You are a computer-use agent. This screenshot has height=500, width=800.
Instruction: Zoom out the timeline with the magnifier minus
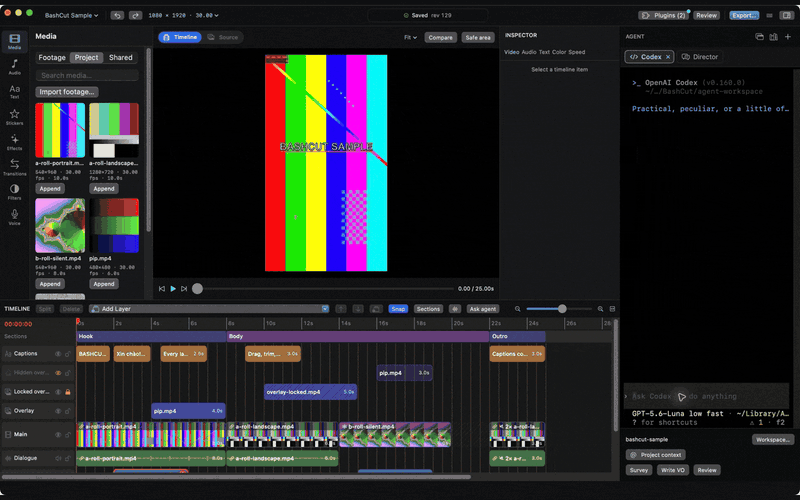(517, 309)
